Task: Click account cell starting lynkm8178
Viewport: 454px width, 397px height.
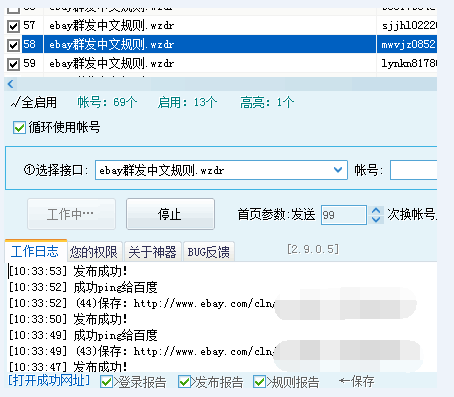Action: coord(407,63)
